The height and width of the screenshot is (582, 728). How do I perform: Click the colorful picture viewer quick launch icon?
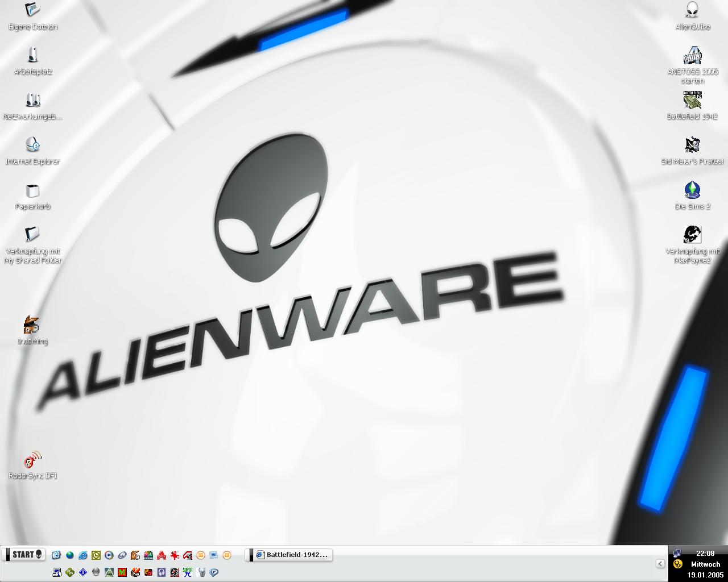pyautogui.click(x=148, y=555)
